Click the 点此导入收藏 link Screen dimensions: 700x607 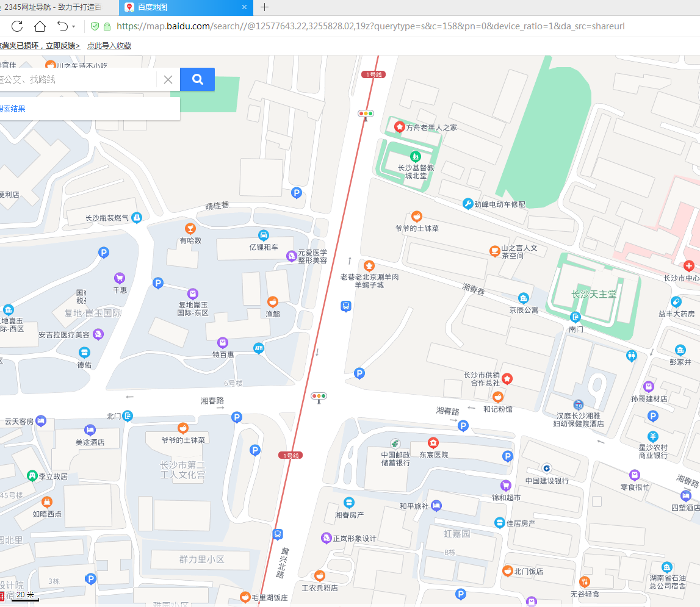click(x=109, y=46)
